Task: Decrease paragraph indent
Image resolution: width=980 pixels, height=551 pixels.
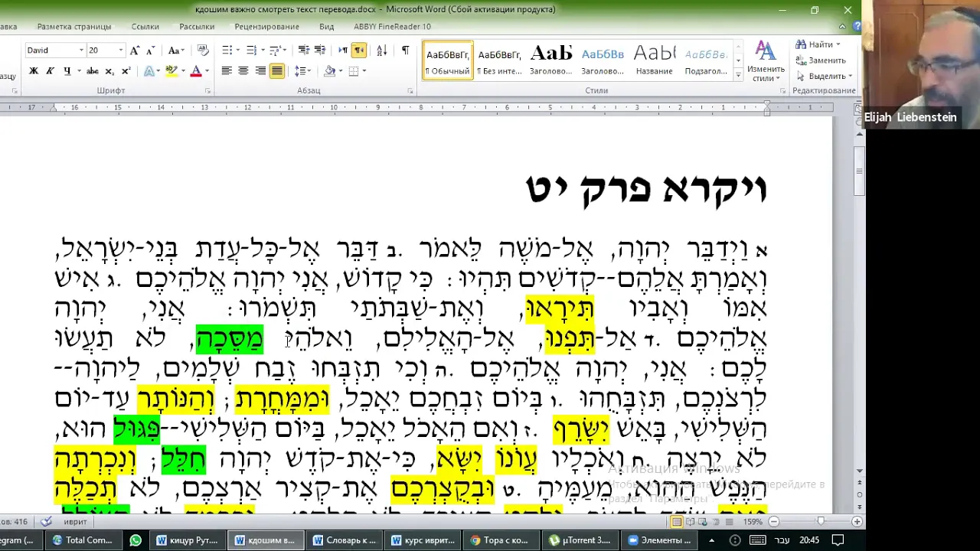Action: 303,51
